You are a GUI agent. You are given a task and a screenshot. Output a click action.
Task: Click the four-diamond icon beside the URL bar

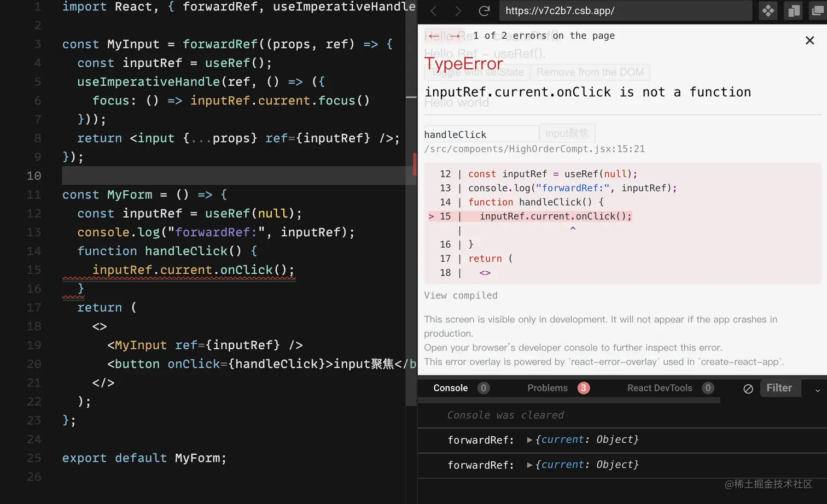pyautogui.click(x=768, y=10)
